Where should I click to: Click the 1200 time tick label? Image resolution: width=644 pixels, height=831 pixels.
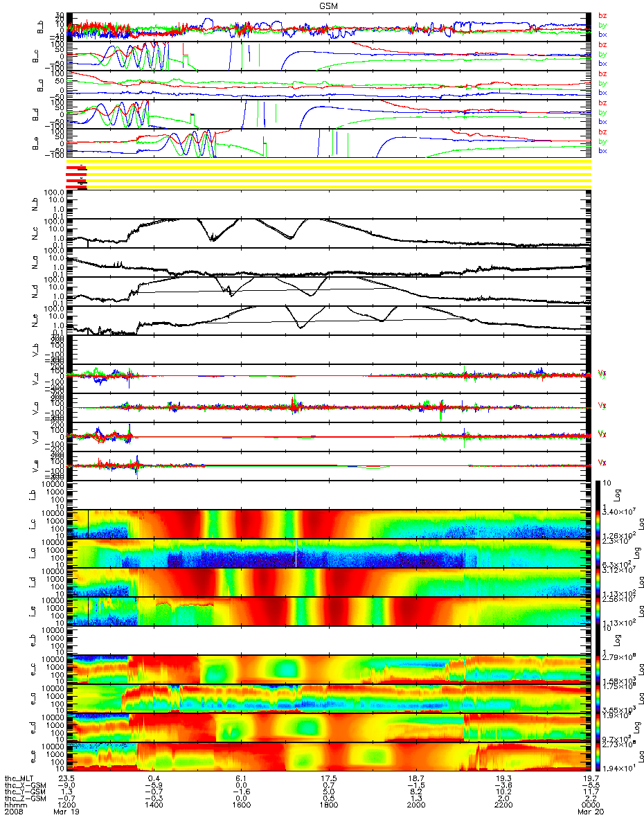pyautogui.click(x=68, y=806)
